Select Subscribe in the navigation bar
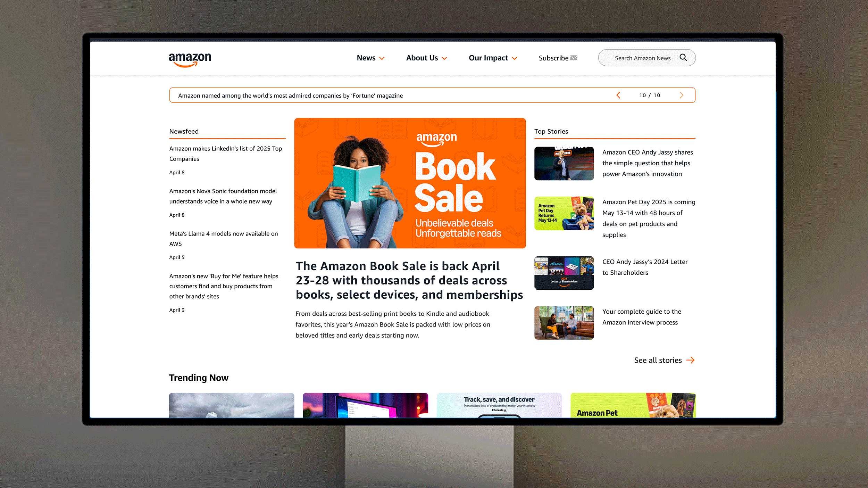This screenshot has height=488, width=868. [x=553, y=58]
